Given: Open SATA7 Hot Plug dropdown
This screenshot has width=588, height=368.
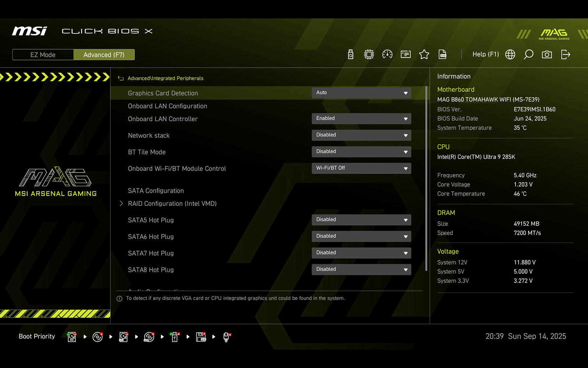Looking at the screenshot, I should 361,253.
